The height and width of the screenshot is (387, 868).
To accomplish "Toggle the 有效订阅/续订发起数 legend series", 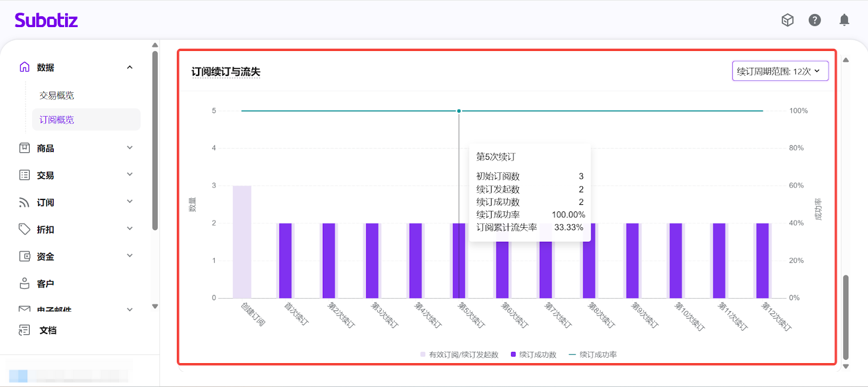I will [459, 354].
